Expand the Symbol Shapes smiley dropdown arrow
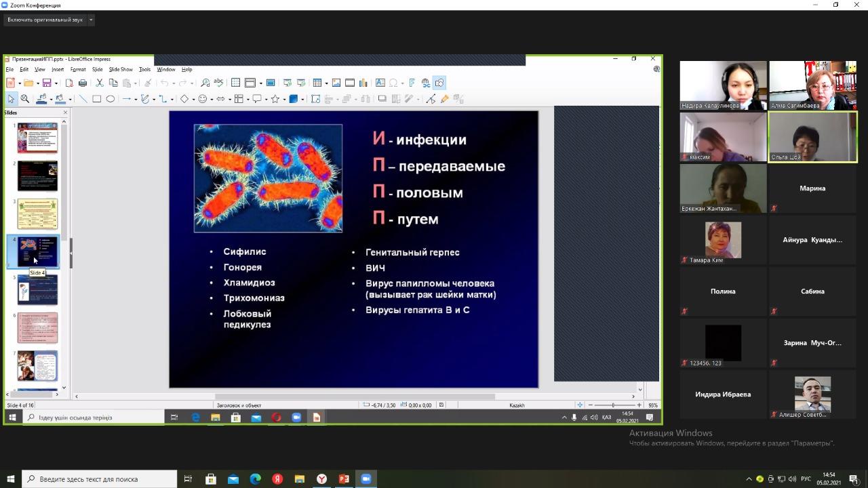The width and height of the screenshot is (868, 488). click(x=212, y=100)
